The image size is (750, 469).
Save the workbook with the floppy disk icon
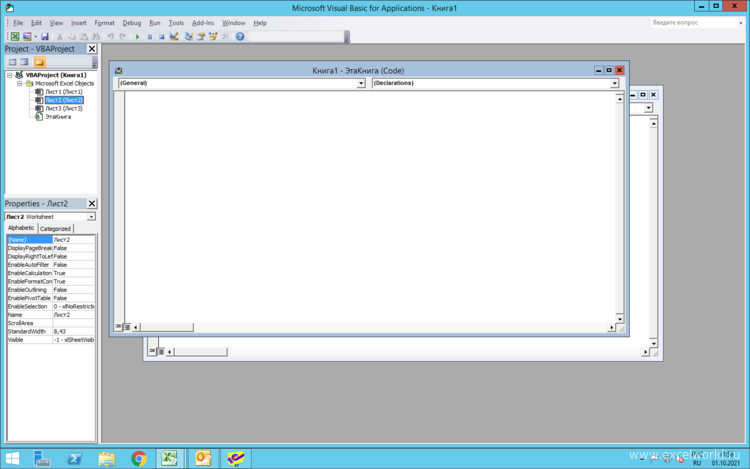point(45,36)
